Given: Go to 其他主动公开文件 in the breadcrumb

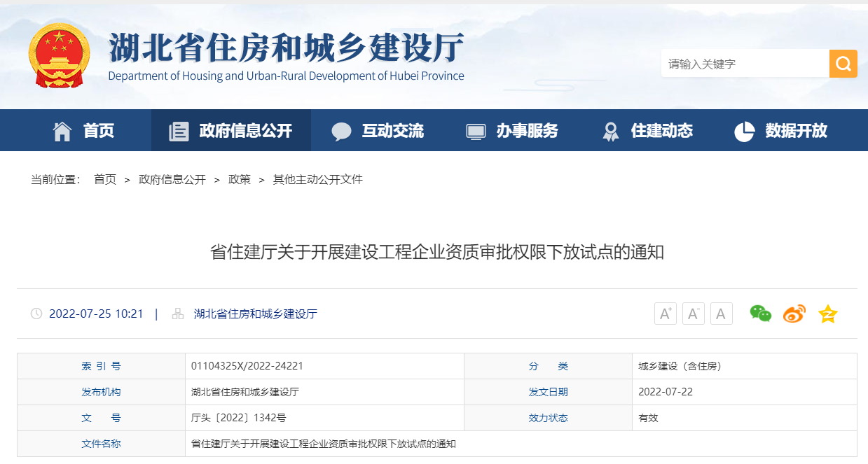Looking at the screenshot, I should (318, 179).
